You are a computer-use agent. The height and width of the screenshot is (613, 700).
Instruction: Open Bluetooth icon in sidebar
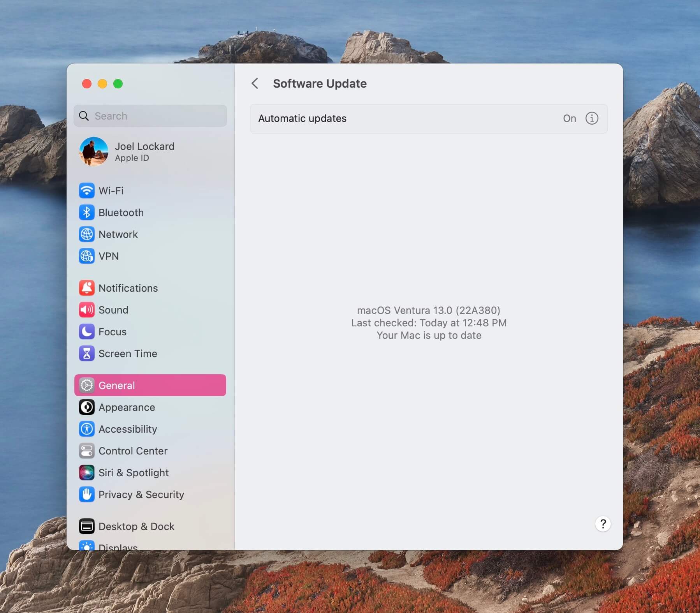pos(86,212)
